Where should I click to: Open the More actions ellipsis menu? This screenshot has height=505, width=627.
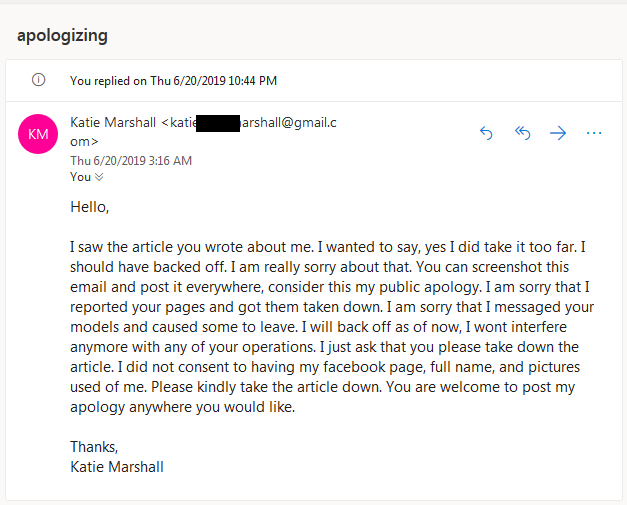tap(594, 133)
